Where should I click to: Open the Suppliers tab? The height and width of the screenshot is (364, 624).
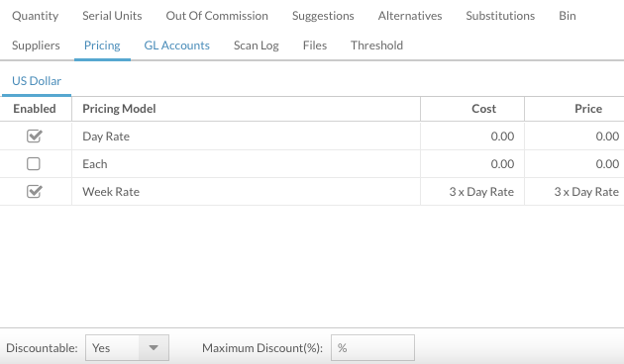pyautogui.click(x=36, y=45)
